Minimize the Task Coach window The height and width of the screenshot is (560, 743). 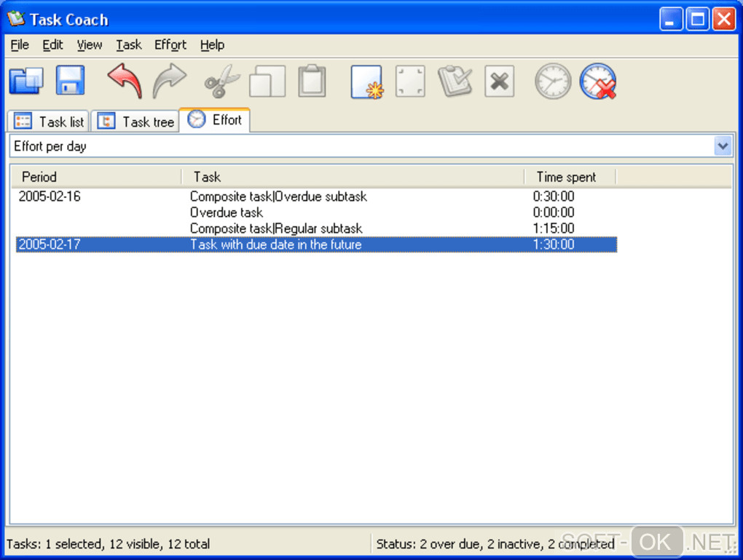671,19
